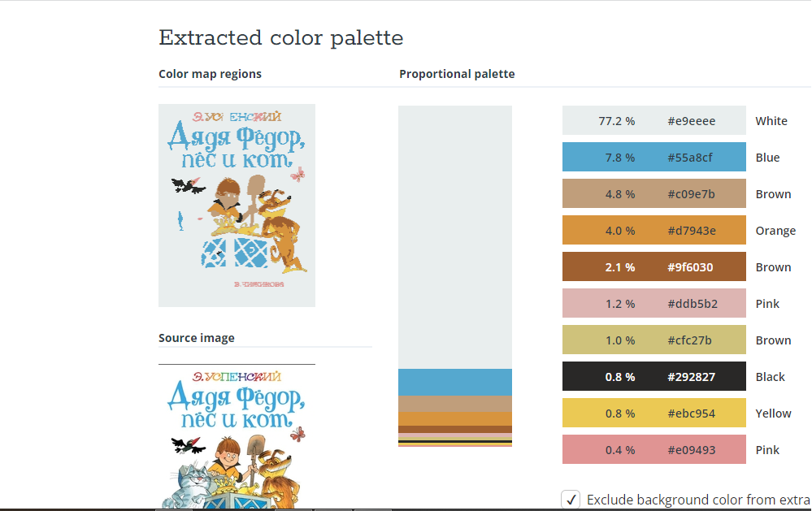Click the blue band in proportional palette
The image size is (812, 511).
pos(455,382)
